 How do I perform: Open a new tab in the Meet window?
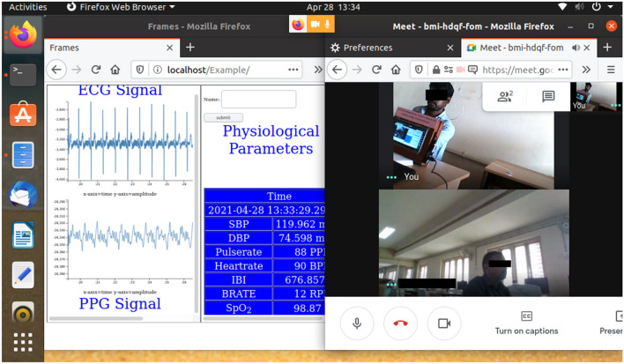(606, 47)
